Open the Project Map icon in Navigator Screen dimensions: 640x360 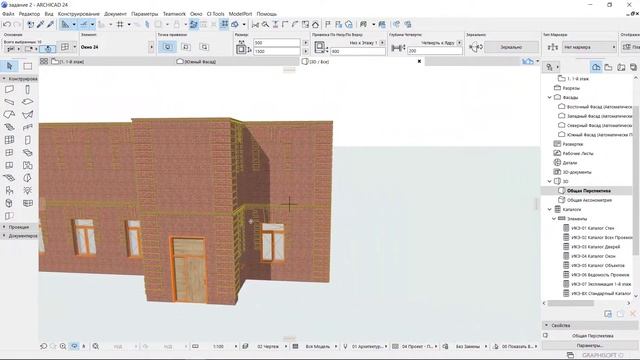click(596, 67)
